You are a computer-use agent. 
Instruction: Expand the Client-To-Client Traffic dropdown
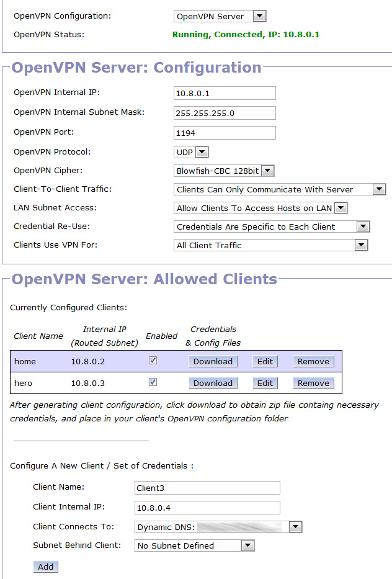280,189
